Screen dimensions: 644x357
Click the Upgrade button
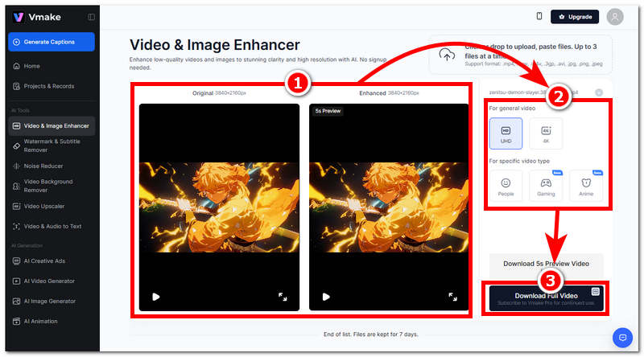point(575,17)
